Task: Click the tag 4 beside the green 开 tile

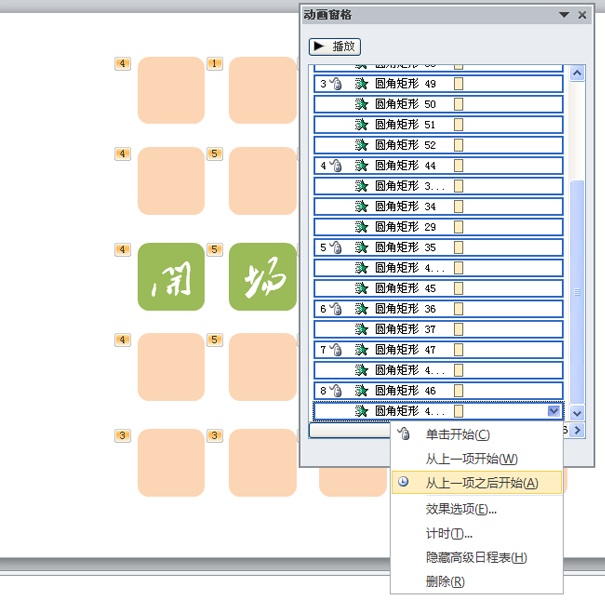Action: point(122,249)
